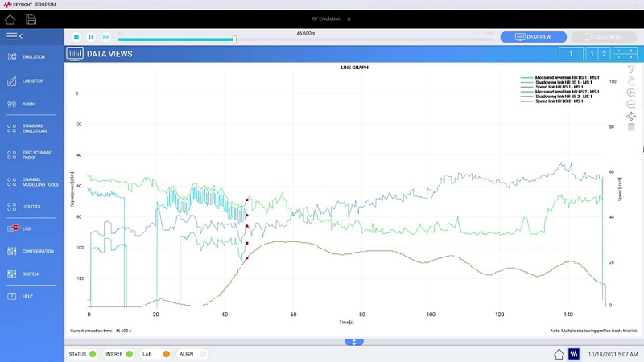Viewport: 644px width, 362px height.
Task: Pause the emulation playback
Action: click(91, 37)
